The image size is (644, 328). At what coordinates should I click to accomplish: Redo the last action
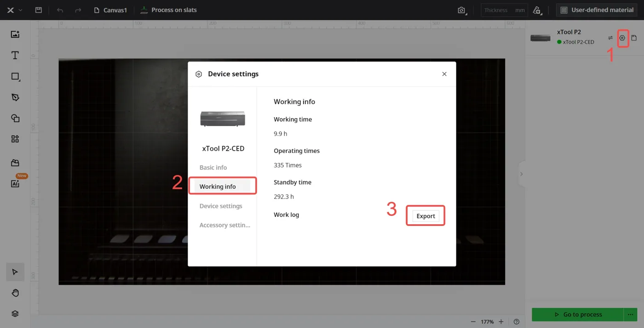[78, 10]
